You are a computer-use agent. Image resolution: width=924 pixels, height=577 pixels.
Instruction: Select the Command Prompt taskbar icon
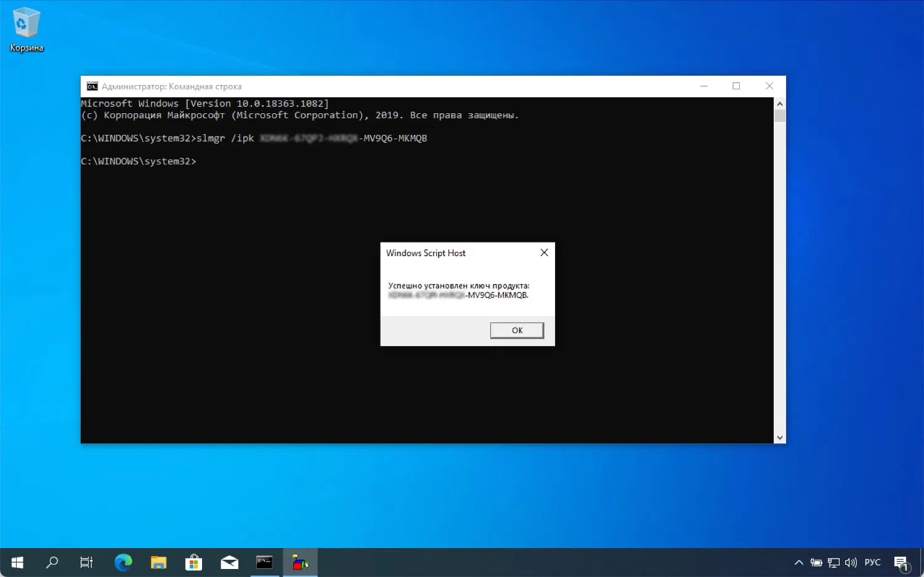(x=264, y=562)
